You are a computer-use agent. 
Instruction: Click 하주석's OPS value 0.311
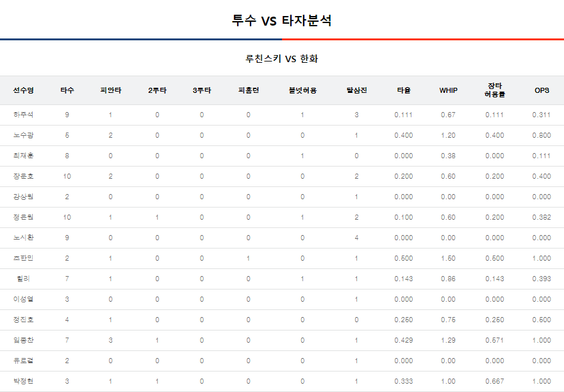click(542, 115)
